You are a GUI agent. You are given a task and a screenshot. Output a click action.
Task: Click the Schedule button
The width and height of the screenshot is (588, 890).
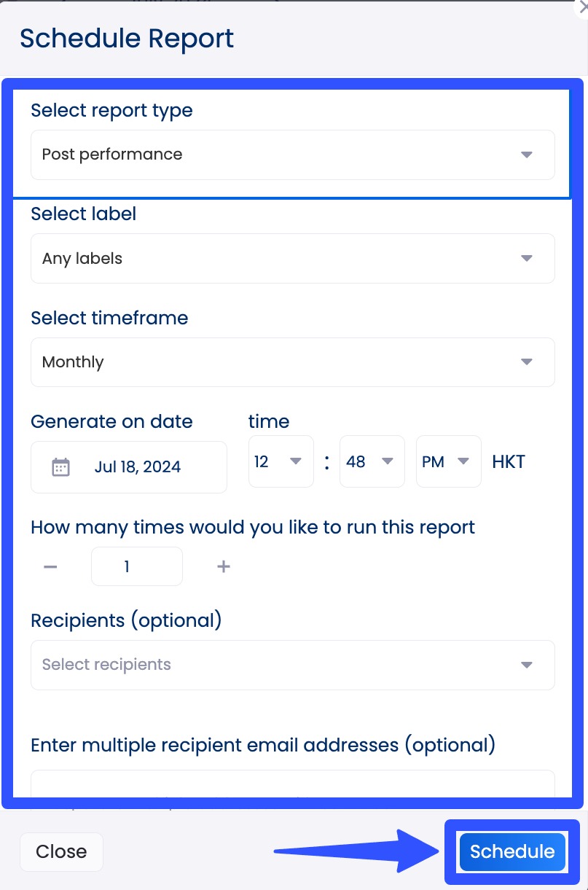pyautogui.click(x=511, y=851)
